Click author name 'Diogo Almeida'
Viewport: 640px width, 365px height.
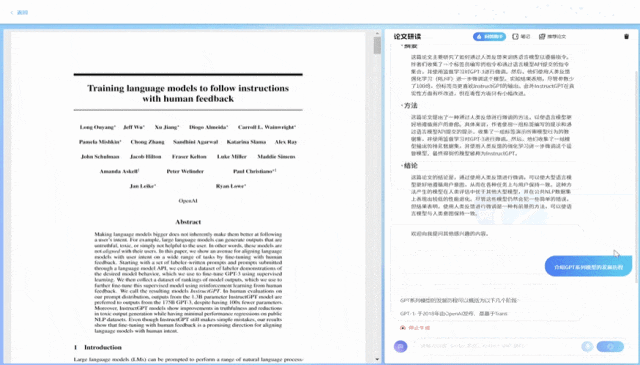[x=209, y=127]
